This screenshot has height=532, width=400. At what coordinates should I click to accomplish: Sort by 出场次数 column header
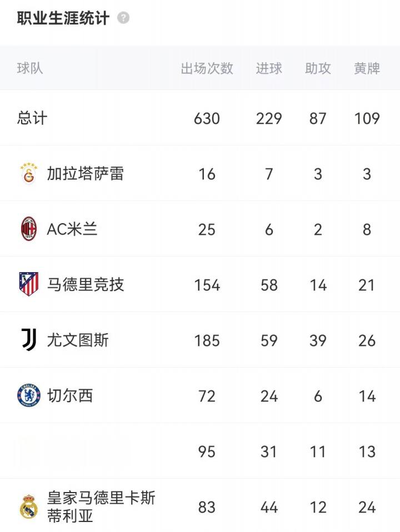point(207,68)
